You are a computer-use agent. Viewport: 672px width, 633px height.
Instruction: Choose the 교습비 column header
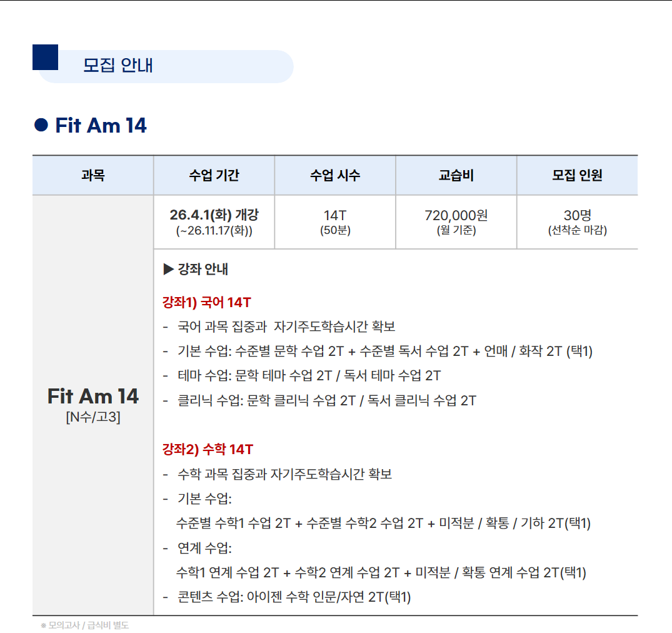456,176
